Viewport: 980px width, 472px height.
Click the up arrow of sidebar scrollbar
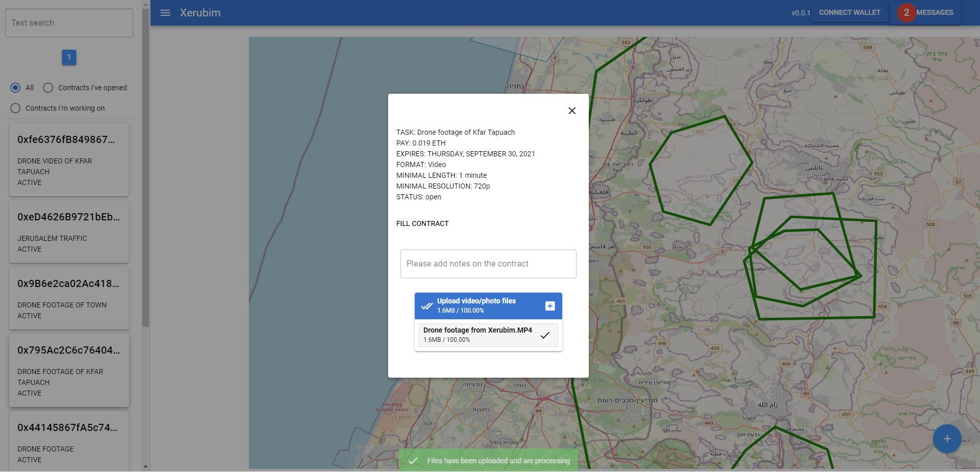pyautogui.click(x=146, y=5)
